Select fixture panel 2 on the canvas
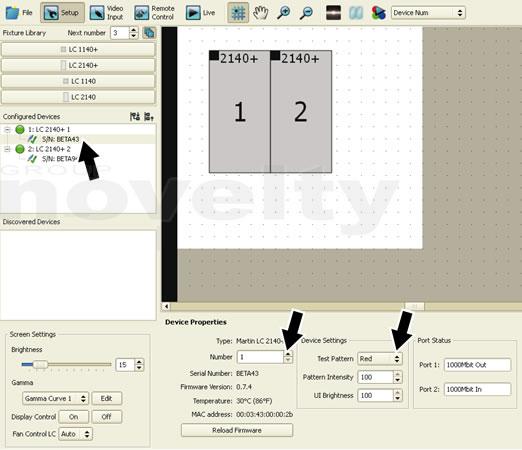 click(x=301, y=112)
